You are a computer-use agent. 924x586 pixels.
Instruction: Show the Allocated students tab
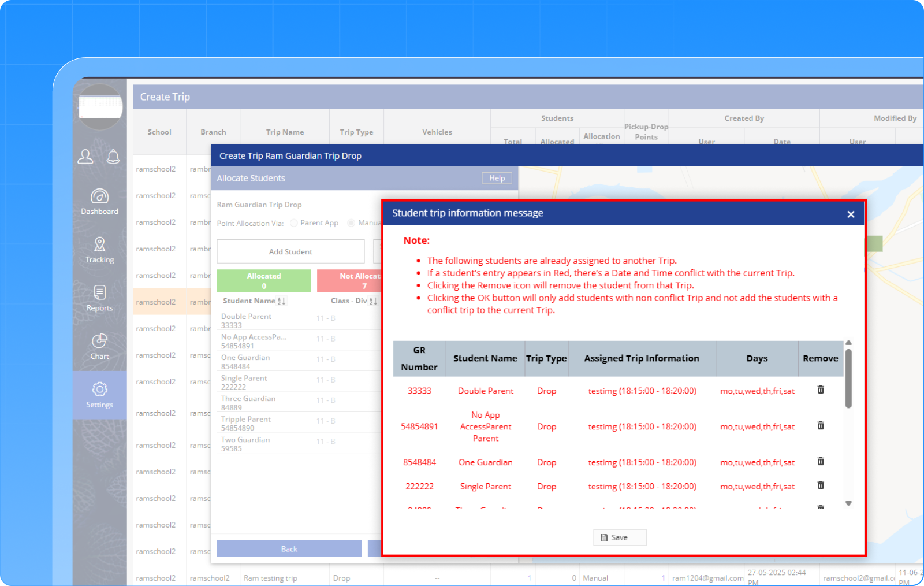pyautogui.click(x=264, y=281)
